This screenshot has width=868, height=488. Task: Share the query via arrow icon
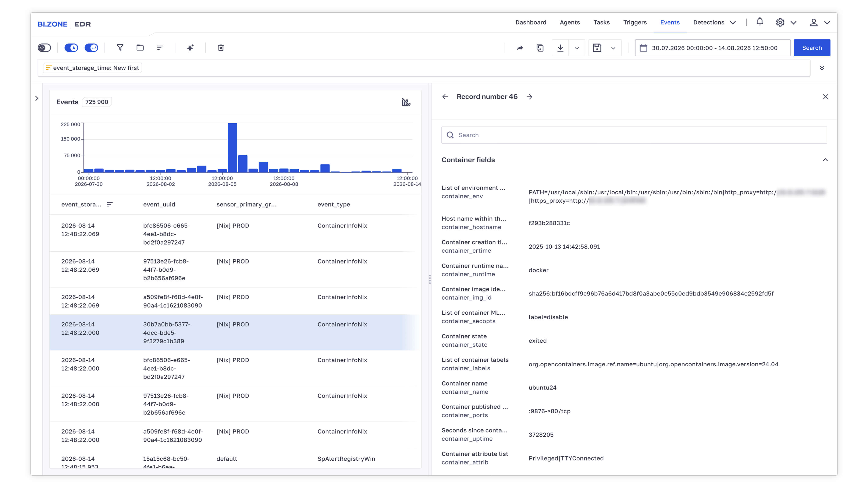(520, 48)
